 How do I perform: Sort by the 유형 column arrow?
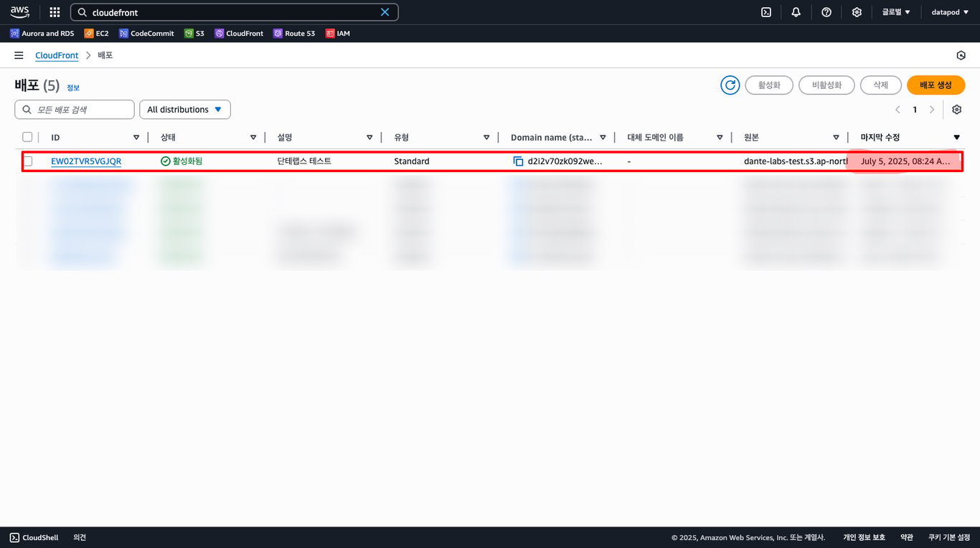pyautogui.click(x=486, y=137)
